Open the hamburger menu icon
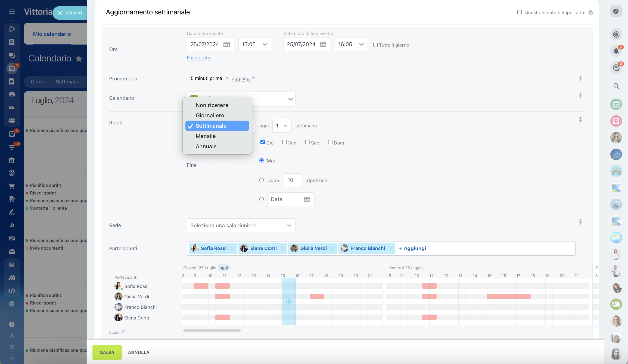The image size is (628, 364). [x=12, y=12]
